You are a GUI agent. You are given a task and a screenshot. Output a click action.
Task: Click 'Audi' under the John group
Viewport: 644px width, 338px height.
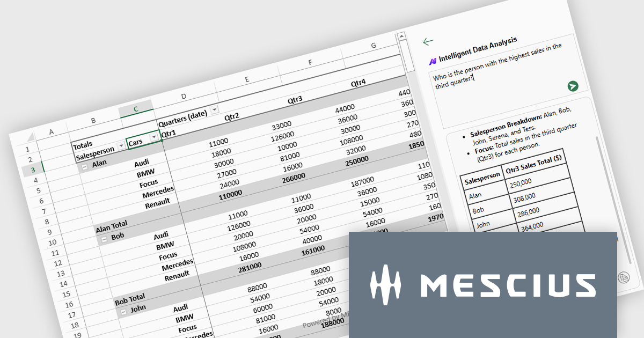(180, 308)
